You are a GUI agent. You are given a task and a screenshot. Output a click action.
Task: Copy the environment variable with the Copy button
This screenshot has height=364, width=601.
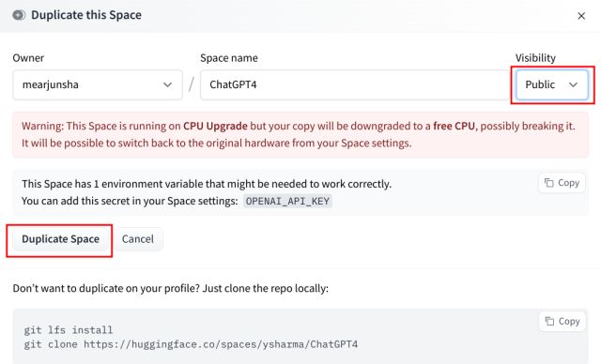point(562,183)
